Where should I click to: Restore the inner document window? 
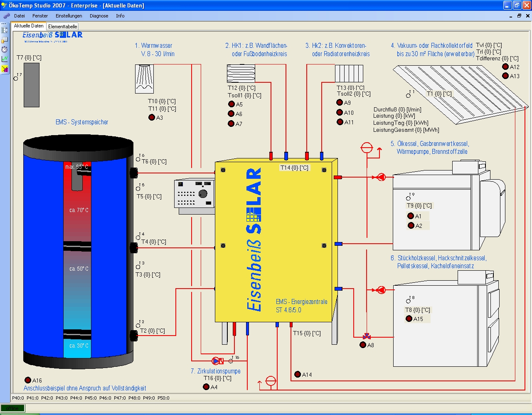519,16
